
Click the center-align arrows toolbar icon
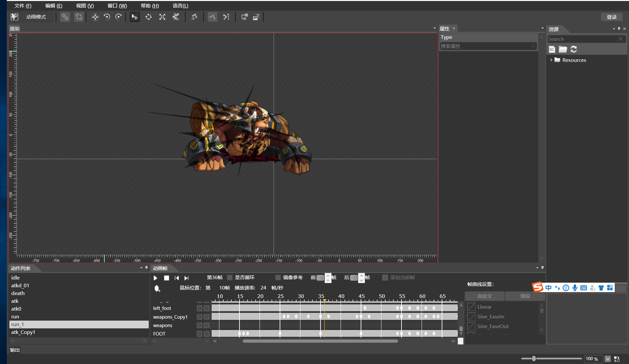[95, 17]
